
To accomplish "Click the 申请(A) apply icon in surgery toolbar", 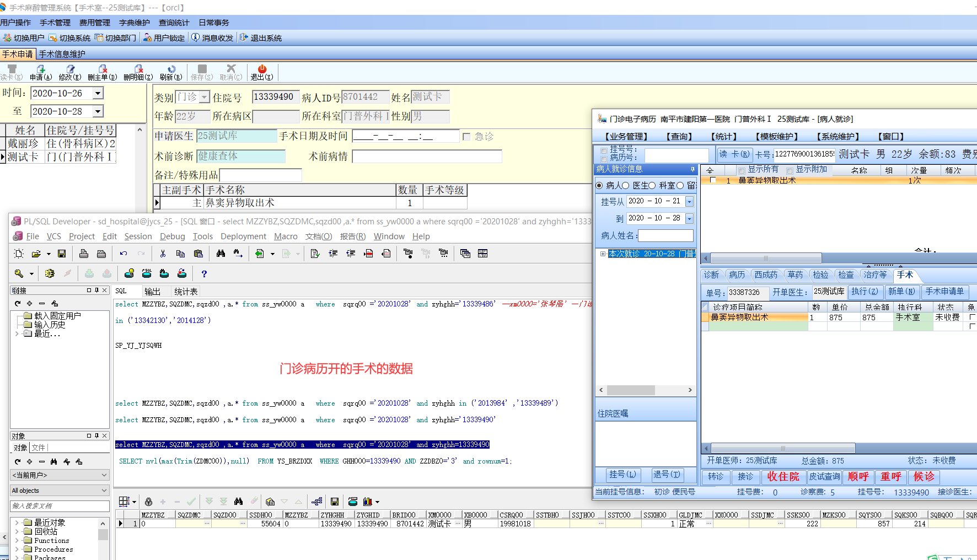I will pyautogui.click(x=41, y=73).
